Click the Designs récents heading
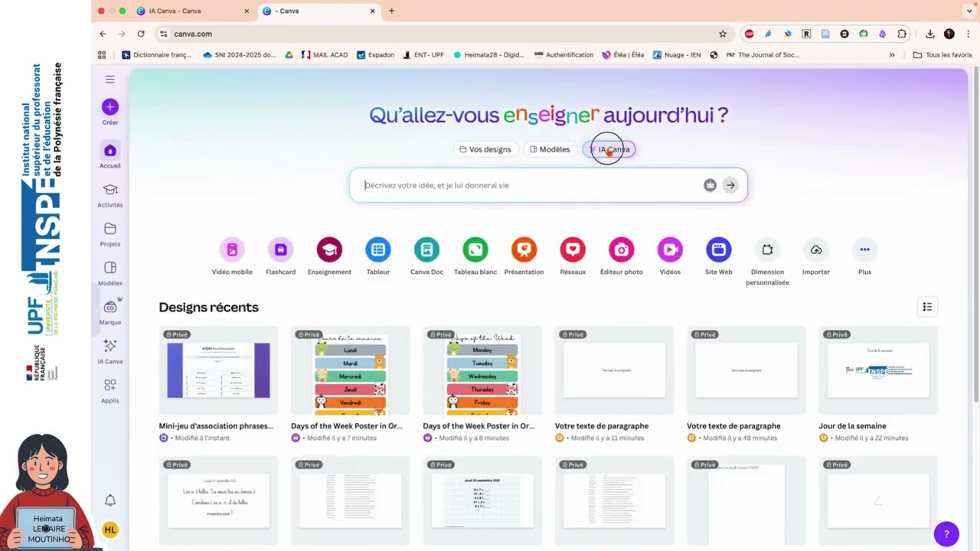980x551 pixels. click(x=208, y=307)
